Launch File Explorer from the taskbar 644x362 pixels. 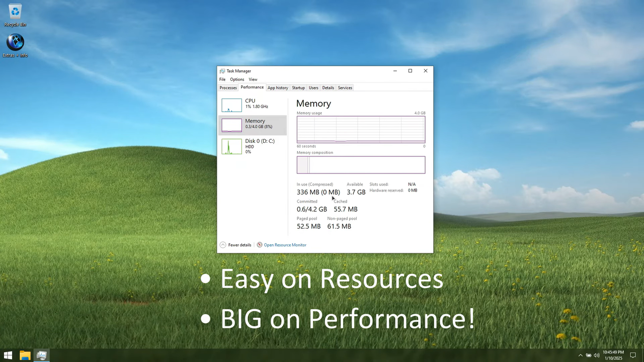pyautogui.click(x=25, y=355)
